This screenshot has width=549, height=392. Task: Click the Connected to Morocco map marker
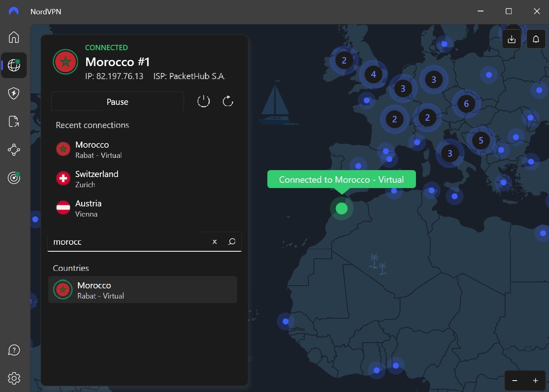coord(342,208)
